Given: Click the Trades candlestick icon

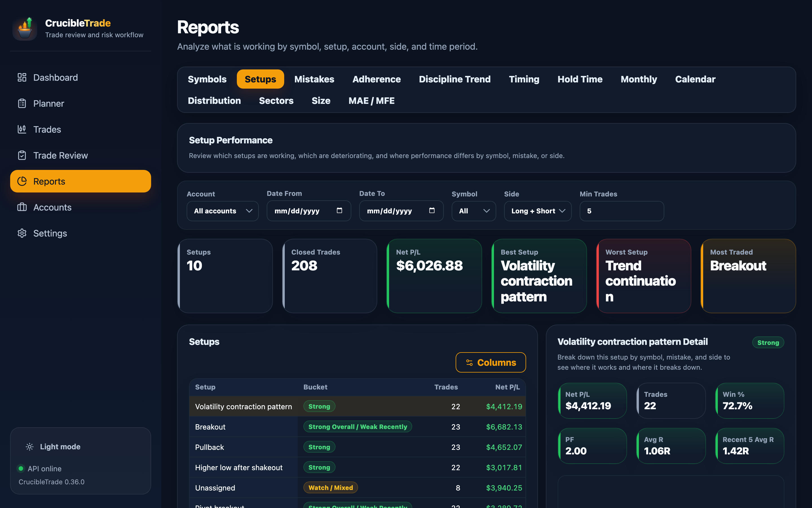Looking at the screenshot, I should [x=22, y=129].
